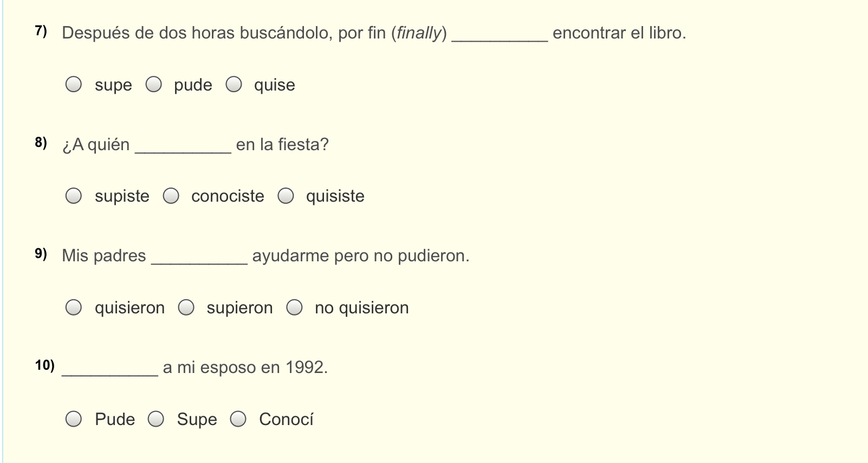This screenshot has width=868, height=463.
Task: Click the question number 7 label
Action: (x=41, y=31)
